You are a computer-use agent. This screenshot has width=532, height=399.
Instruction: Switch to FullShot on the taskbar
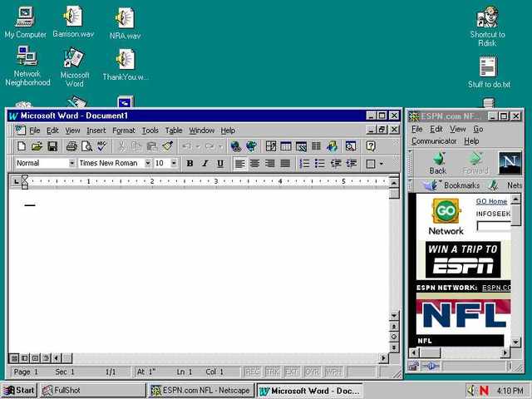point(92,390)
